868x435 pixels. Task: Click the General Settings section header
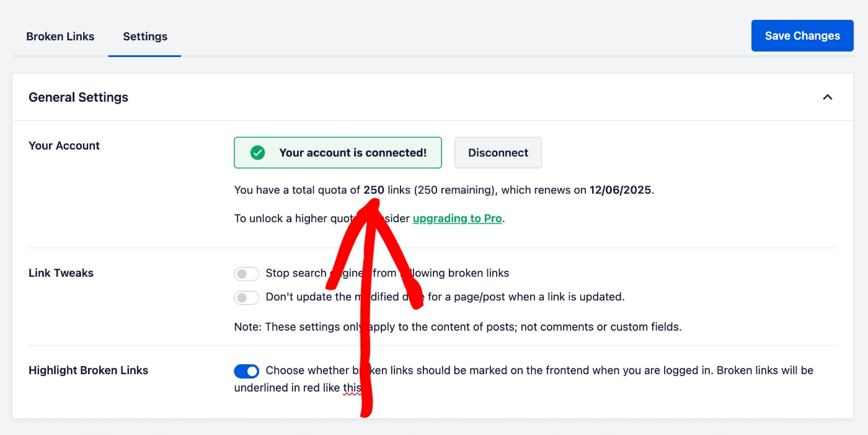pyautogui.click(x=78, y=97)
